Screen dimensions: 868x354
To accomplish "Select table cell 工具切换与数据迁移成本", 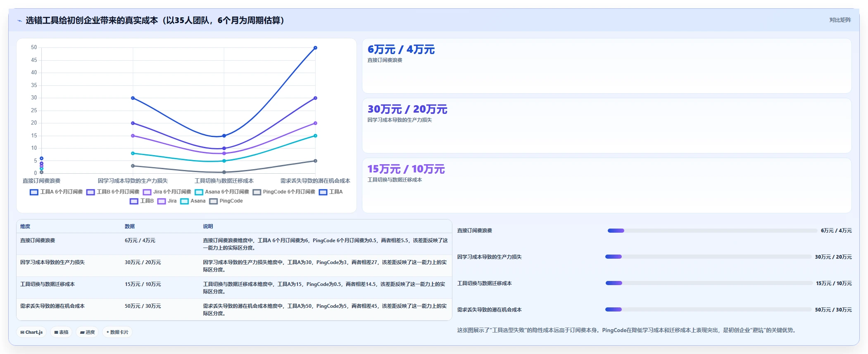I will (x=48, y=284).
